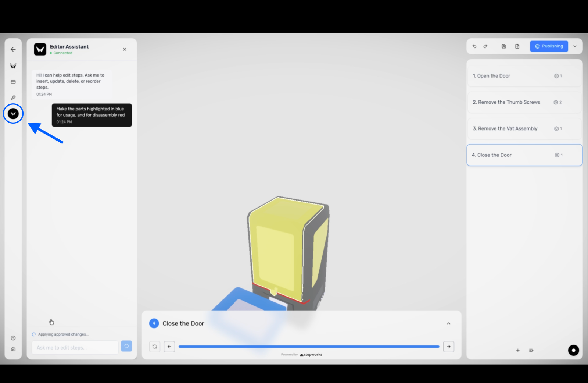This screenshot has height=383, width=588.
Task: Go to previous step with left arrow
Action: pyautogui.click(x=169, y=347)
